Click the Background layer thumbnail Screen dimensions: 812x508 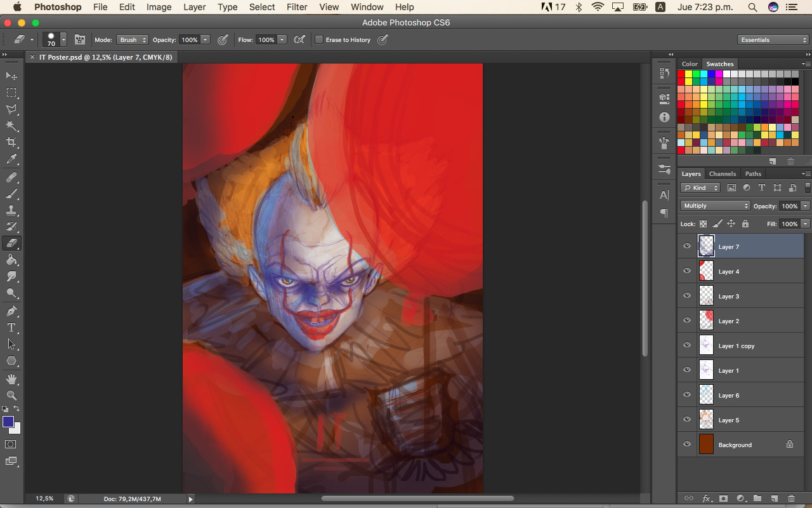(x=706, y=444)
